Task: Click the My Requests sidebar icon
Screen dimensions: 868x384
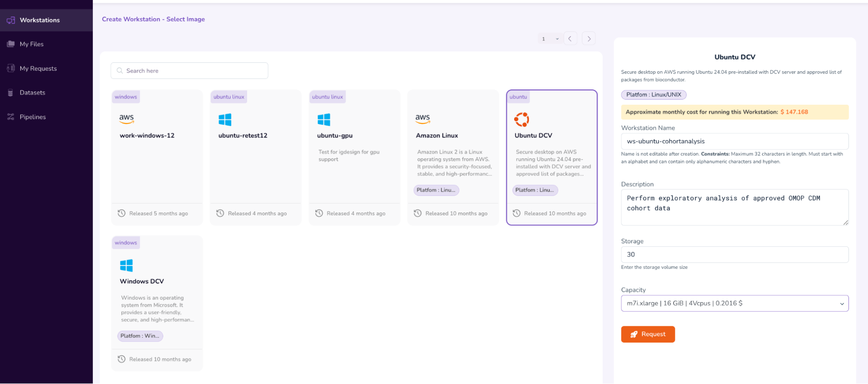Action: [x=11, y=68]
